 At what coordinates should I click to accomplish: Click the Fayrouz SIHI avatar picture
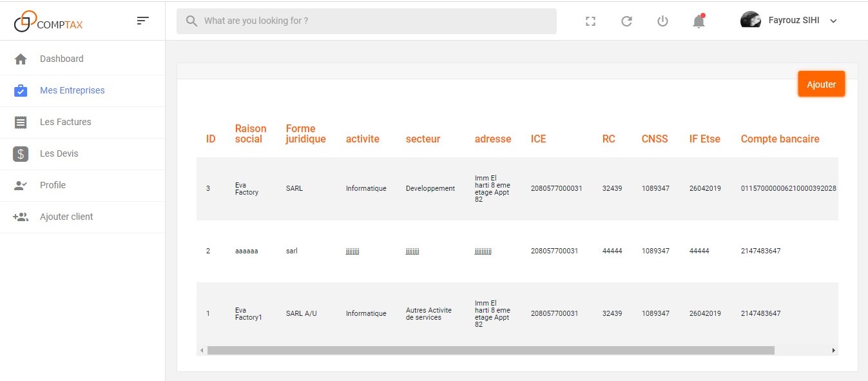coord(751,20)
